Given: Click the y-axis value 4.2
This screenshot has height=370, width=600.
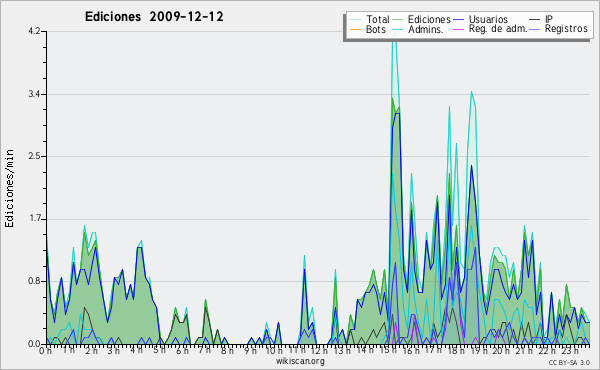Looking at the screenshot, I should tap(34, 31).
